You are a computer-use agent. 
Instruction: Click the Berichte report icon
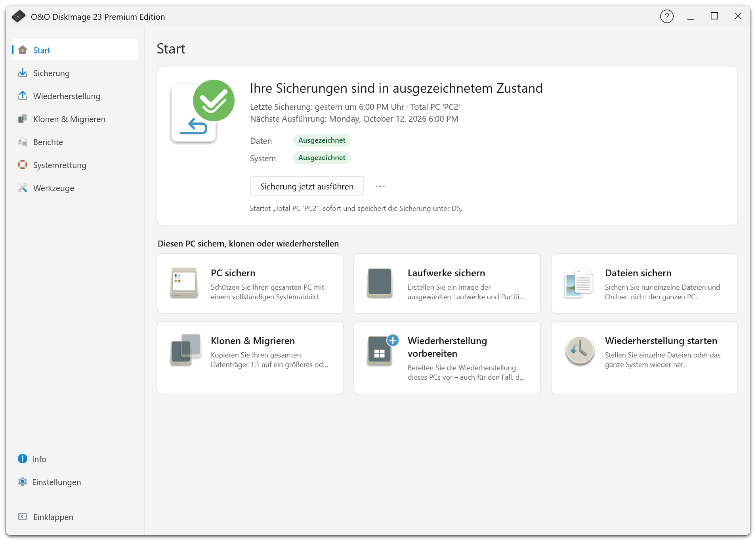click(23, 142)
